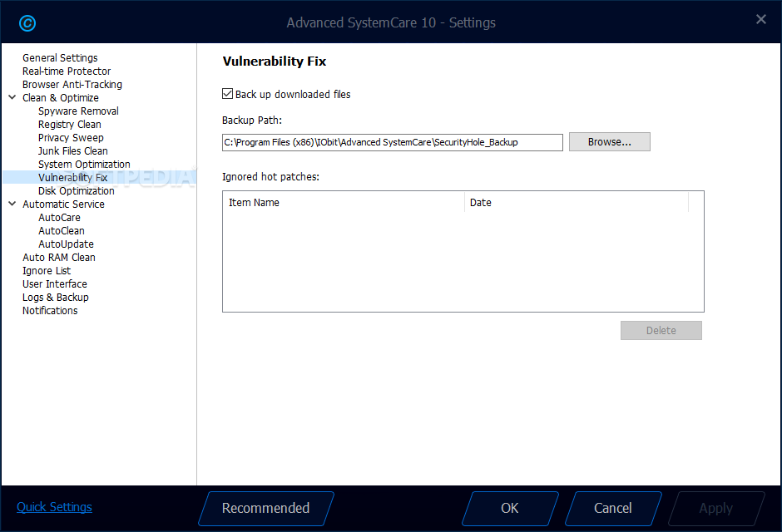Viewport: 782px width, 532px height.
Task: Select Logs & Backup item
Action: pyautogui.click(x=56, y=298)
